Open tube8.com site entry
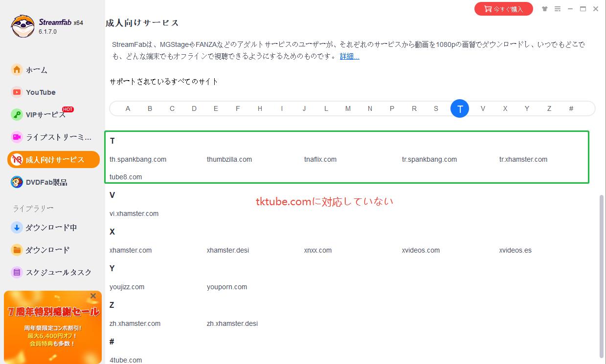606x364 pixels. point(126,177)
